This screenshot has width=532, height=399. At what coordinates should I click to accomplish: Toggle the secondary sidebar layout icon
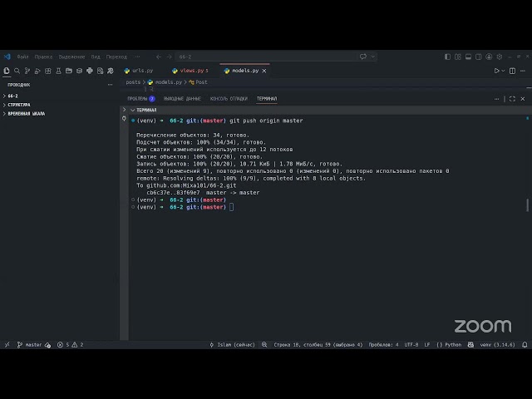coord(479,57)
